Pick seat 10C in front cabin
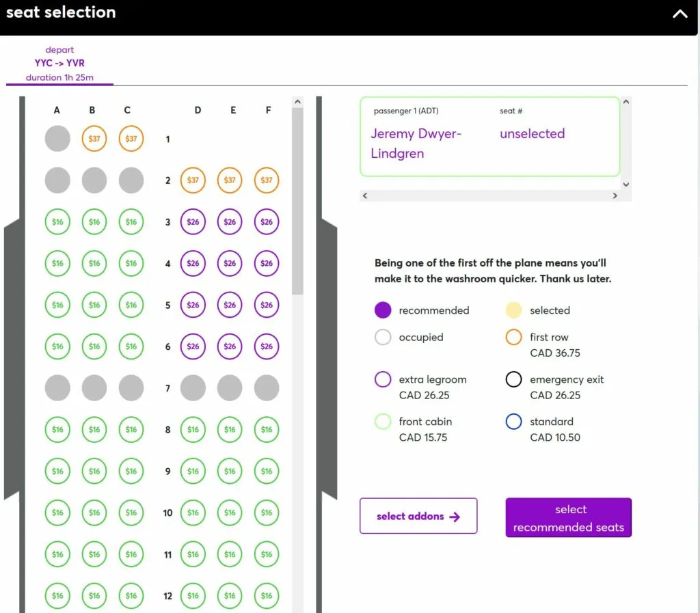This screenshot has height=613, width=700. [x=131, y=513]
